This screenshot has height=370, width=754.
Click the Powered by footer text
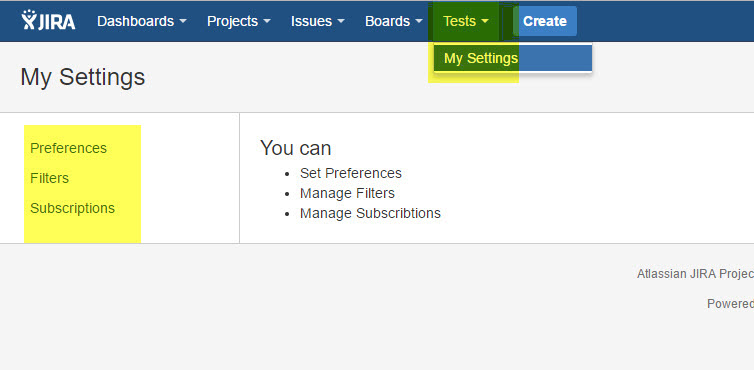click(x=730, y=304)
